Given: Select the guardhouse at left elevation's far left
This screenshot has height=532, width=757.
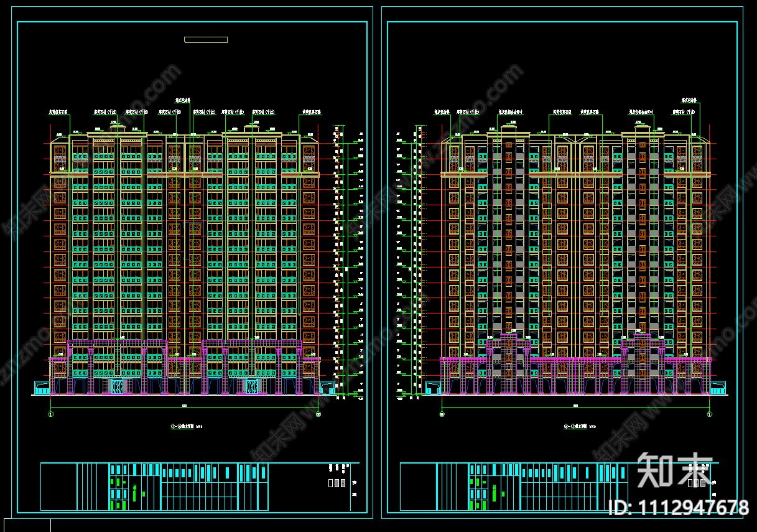Looking at the screenshot, I should pos(42,388).
